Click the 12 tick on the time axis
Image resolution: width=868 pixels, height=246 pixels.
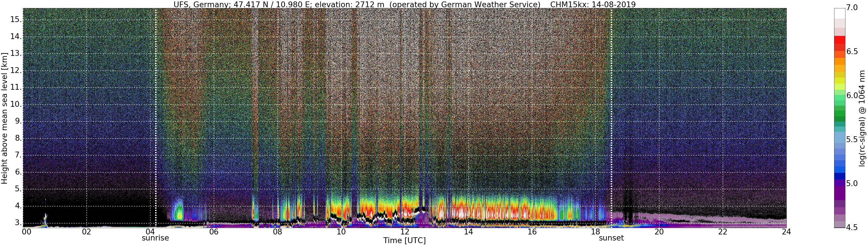click(x=405, y=232)
